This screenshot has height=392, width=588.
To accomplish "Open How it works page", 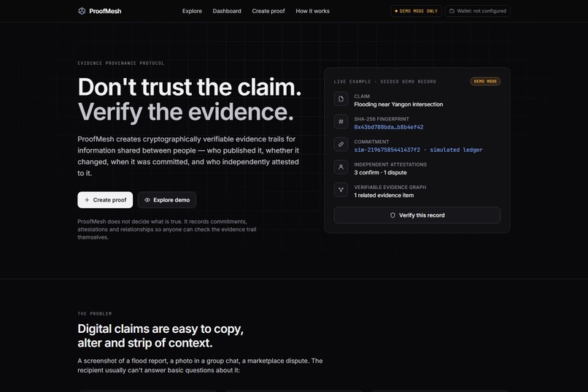I will coord(312,11).
